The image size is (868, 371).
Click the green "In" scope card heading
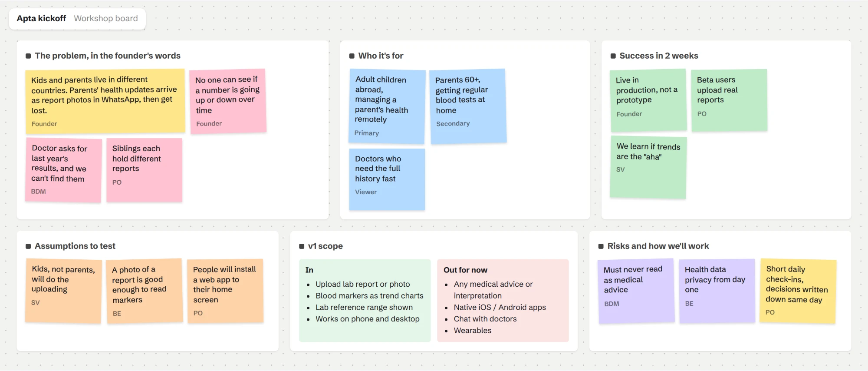pos(309,270)
